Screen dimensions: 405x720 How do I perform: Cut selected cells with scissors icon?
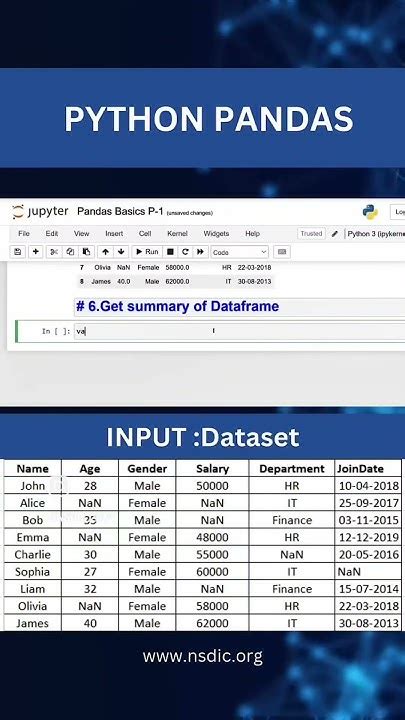(54, 252)
